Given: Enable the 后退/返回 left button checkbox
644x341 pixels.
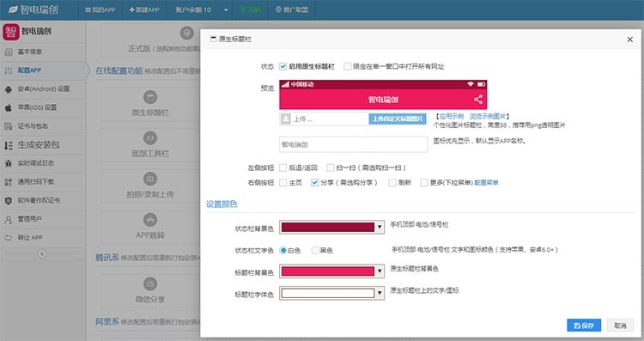Looking at the screenshot, I should coord(283,167).
